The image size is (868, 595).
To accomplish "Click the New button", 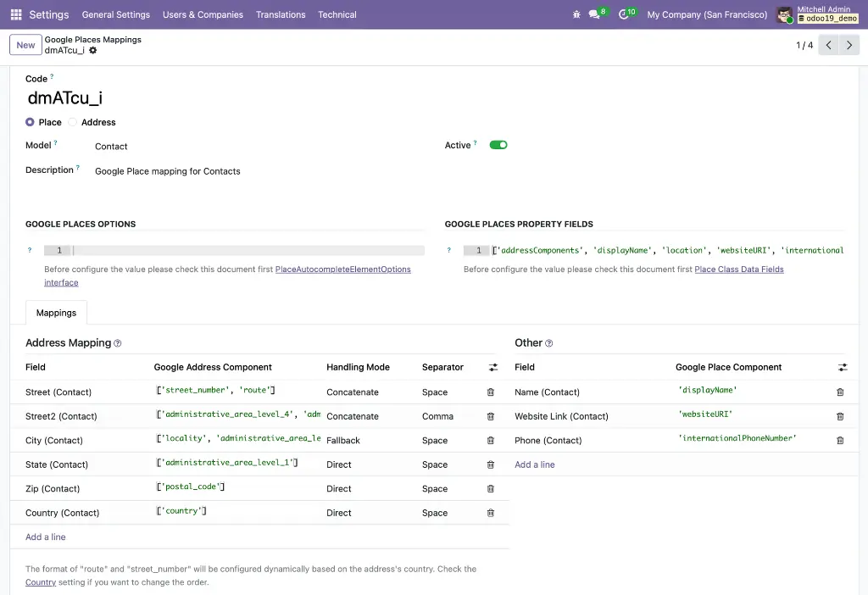I will coord(25,45).
